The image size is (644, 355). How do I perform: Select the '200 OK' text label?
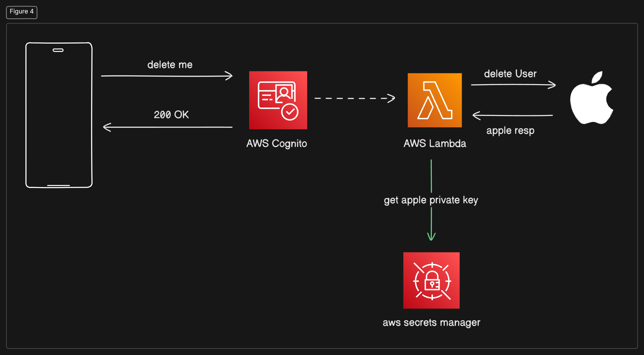[171, 114]
